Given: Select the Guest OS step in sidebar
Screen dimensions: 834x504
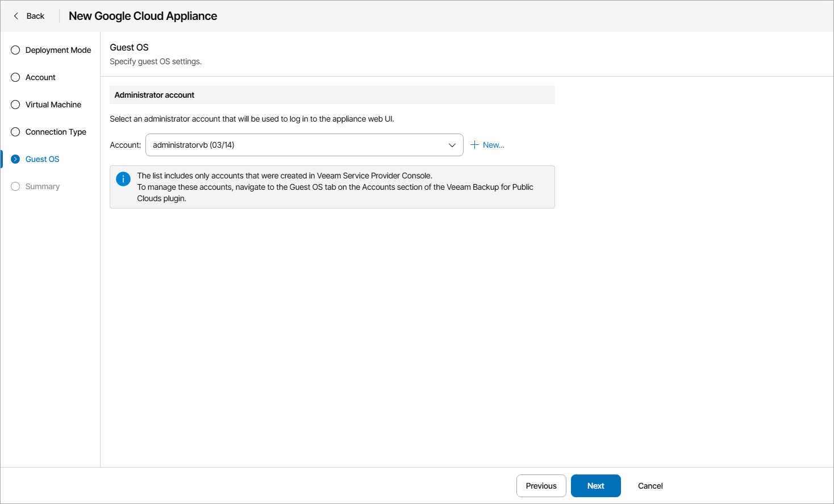Looking at the screenshot, I should (x=42, y=159).
